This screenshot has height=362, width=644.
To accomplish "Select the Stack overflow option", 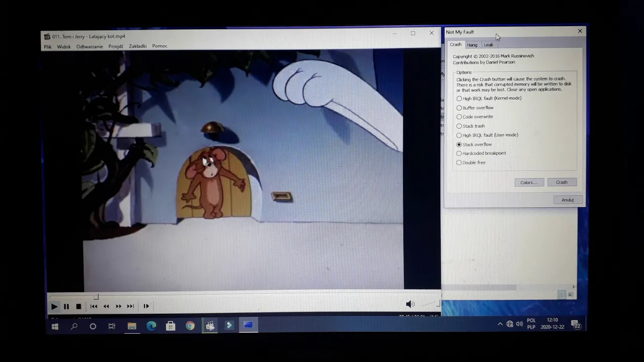I will [x=474, y=144].
